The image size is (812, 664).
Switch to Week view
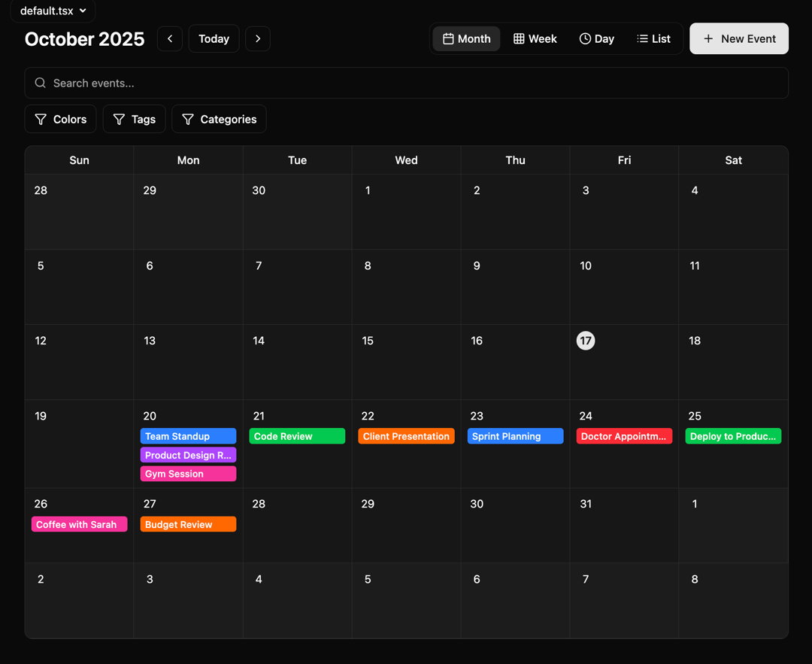535,39
